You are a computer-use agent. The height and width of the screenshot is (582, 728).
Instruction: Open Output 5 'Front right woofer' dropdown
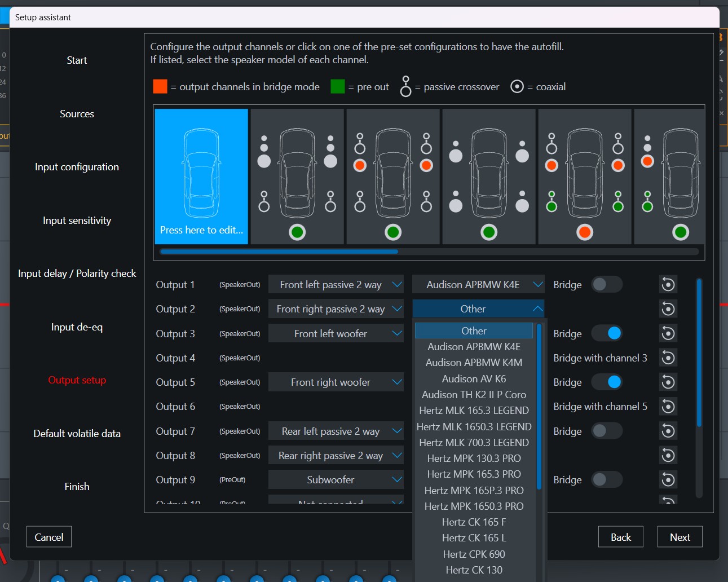(336, 382)
